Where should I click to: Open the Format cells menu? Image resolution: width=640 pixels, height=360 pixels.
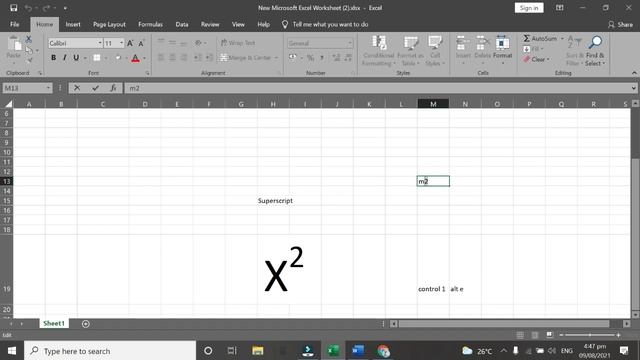pyautogui.click(x=502, y=51)
